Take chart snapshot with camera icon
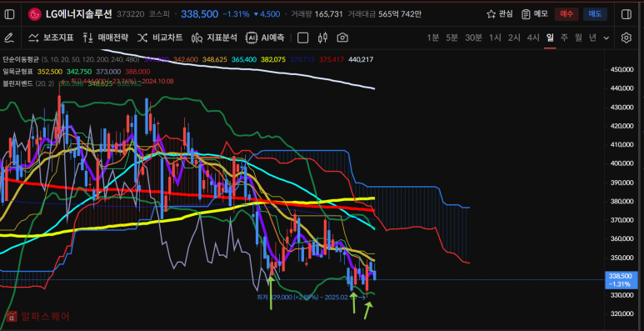Screen dimensions: 644x331 coord(342,38)
